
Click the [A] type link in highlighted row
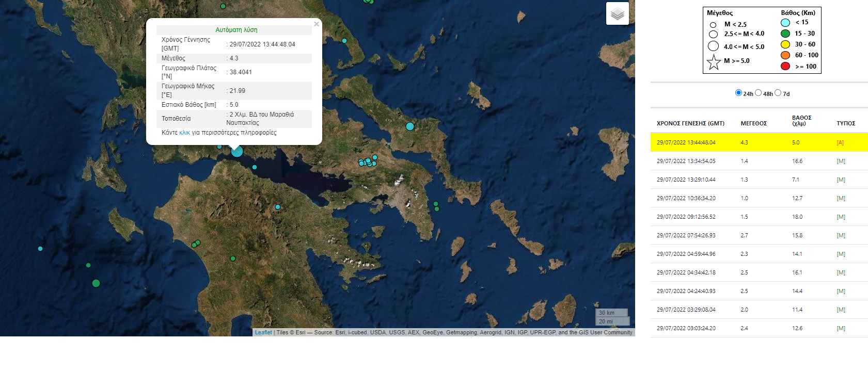pyautogui.click(x=840, y=142)
